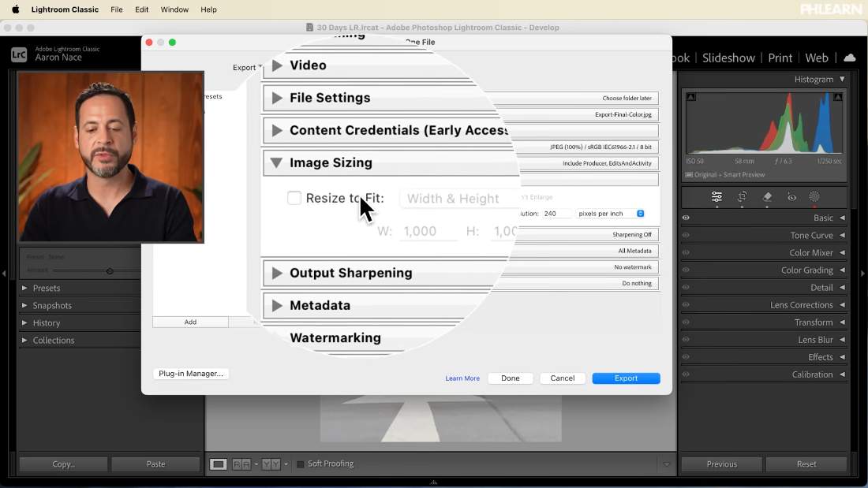Open the Plug-in Manager
The width and height of the screenshot is (868, 488).
click(191, 374)
